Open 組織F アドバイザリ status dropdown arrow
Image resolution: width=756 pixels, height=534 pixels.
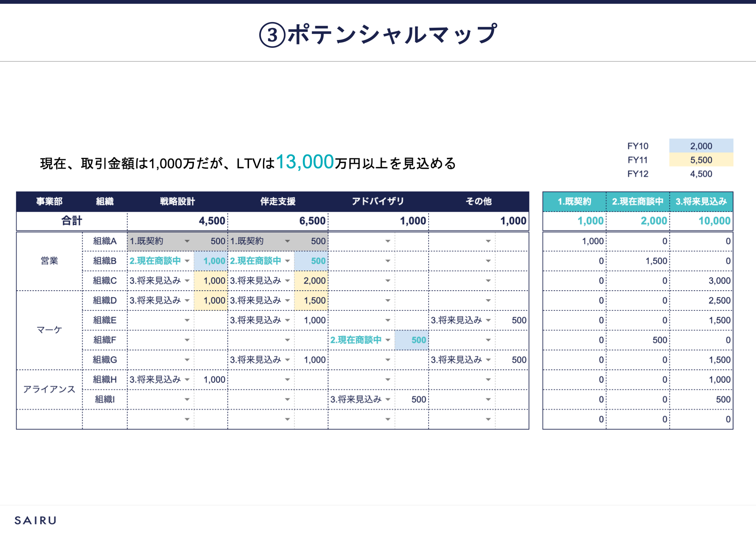(388, 340)
